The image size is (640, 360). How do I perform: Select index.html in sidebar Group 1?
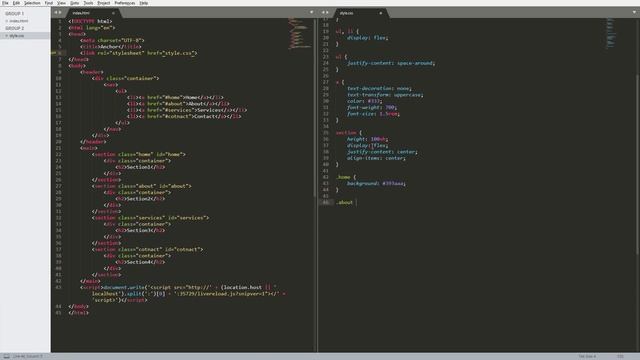point(19,21)
